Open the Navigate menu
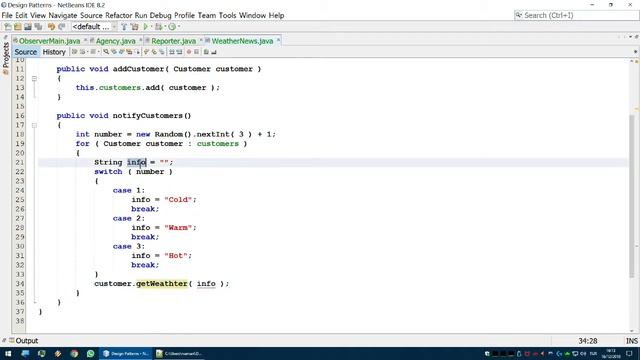Screen dimensions: 640x360 click(x=62, y=16)
